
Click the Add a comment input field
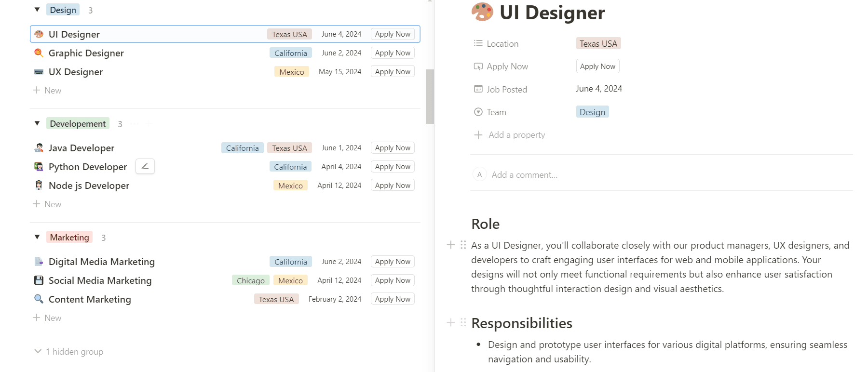click(525, 175)
